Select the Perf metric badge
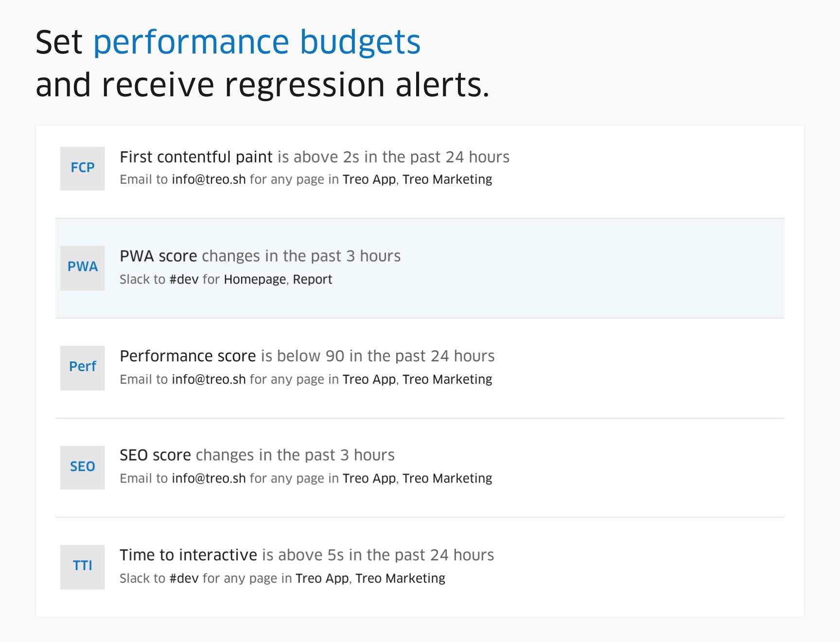The width and height of the screenshot is (840, 642). point(83,368)
